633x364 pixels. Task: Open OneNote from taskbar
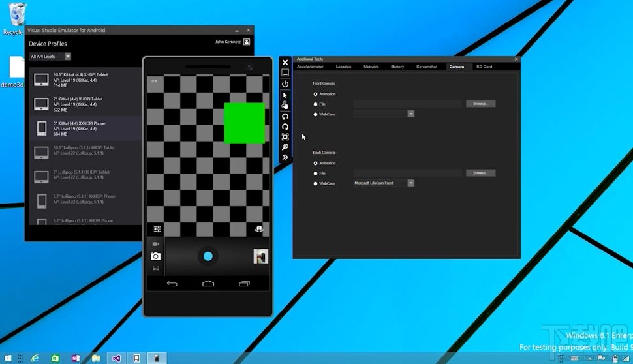(76, 358)
